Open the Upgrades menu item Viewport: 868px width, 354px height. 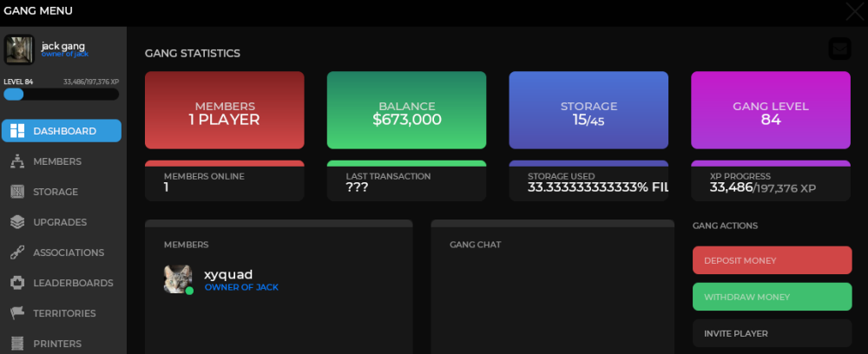[x=60, y=222]
